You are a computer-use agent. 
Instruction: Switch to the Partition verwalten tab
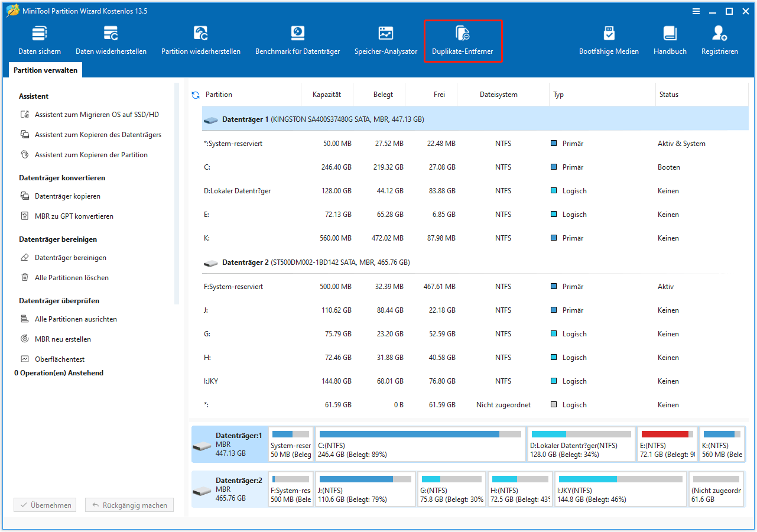pyautogui.click(x=45, y=70)
